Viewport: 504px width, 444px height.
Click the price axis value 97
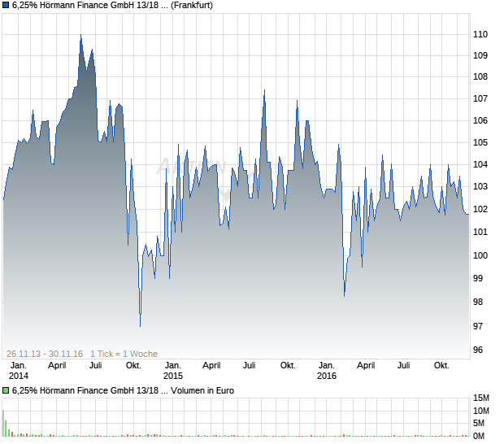point(478,326)
